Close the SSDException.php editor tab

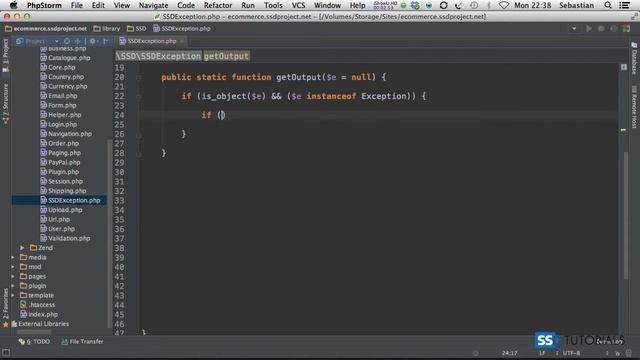click(182, 41)
